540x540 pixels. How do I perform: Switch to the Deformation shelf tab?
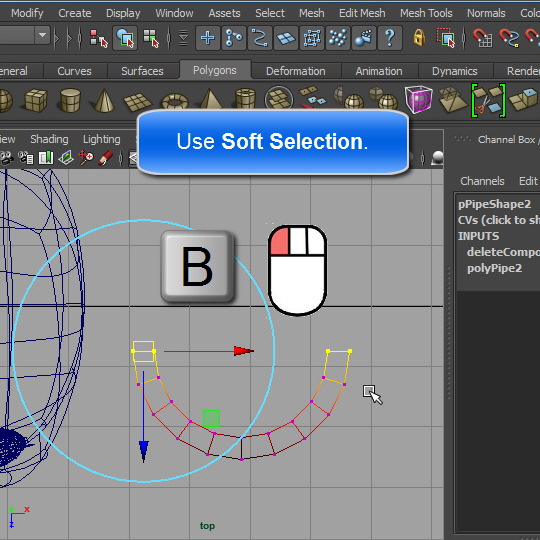pos(296,71)
